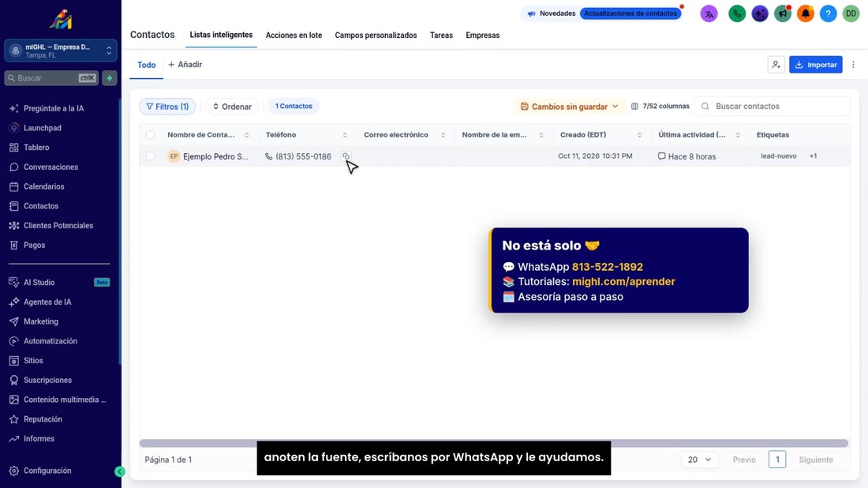Open page size 20 dropdown
Image resolution: width=868 pixels, height=488 pixels.
coord(699,460)
